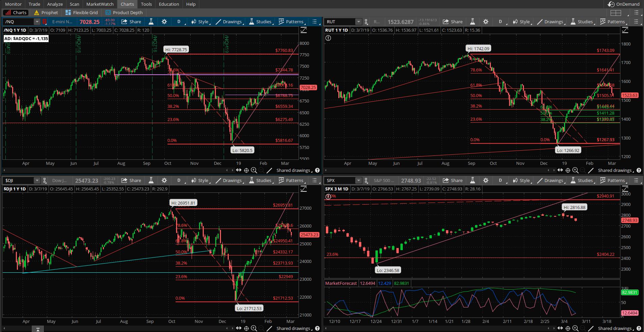Zoom in on the SPX chart
The image size is (644, 332).
[x=575, y=328]
